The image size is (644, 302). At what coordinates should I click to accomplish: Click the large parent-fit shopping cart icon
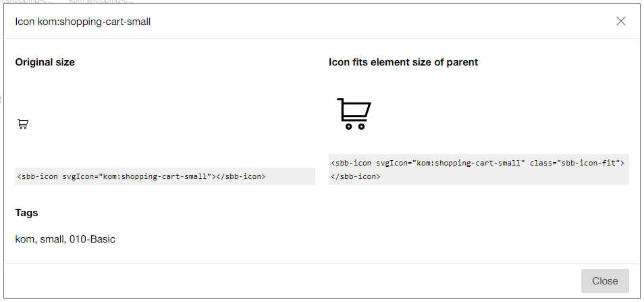click(x=354, y=113)
